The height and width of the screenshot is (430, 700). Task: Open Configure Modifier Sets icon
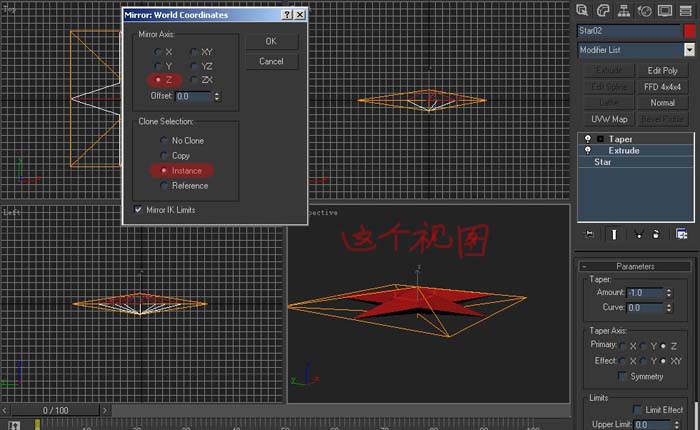pyautogui.click(x=681, y=234)
